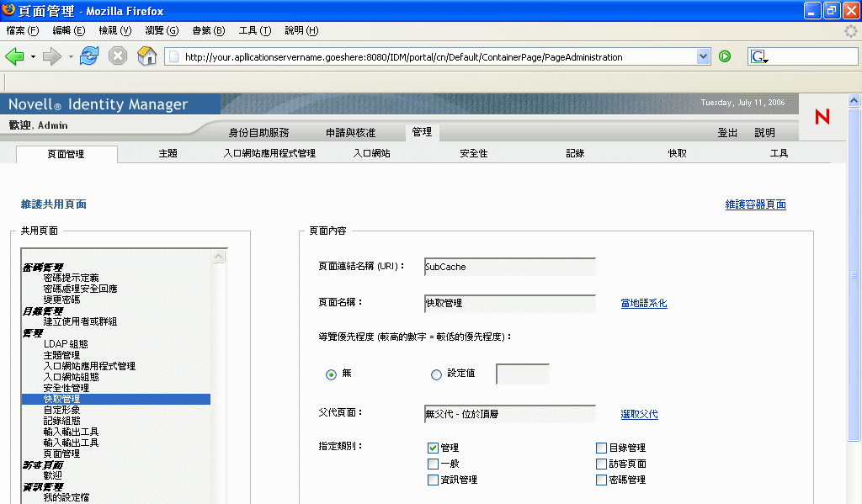Select the 管理 top tab

pos(422,132)
